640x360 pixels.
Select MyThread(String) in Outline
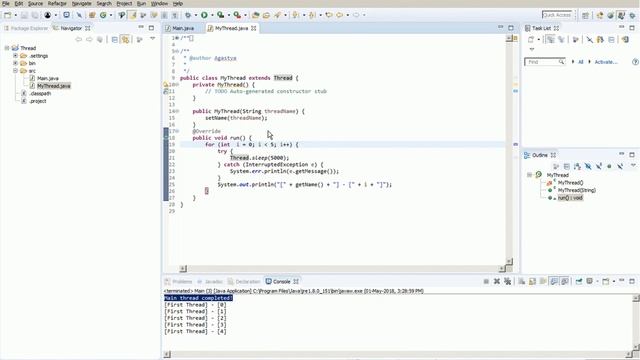pyautogui.click(x=577, y=190)
